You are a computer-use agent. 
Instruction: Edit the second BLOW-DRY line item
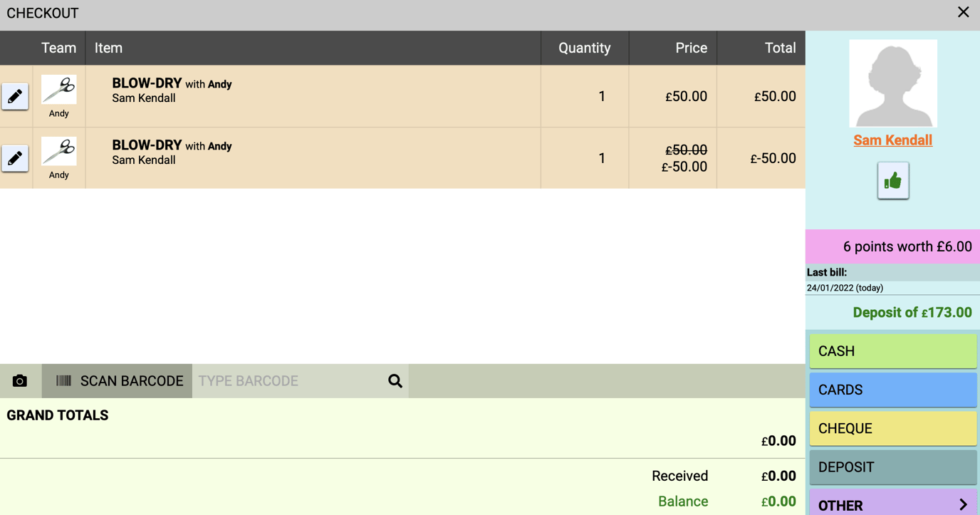click(x=15, y=158)
